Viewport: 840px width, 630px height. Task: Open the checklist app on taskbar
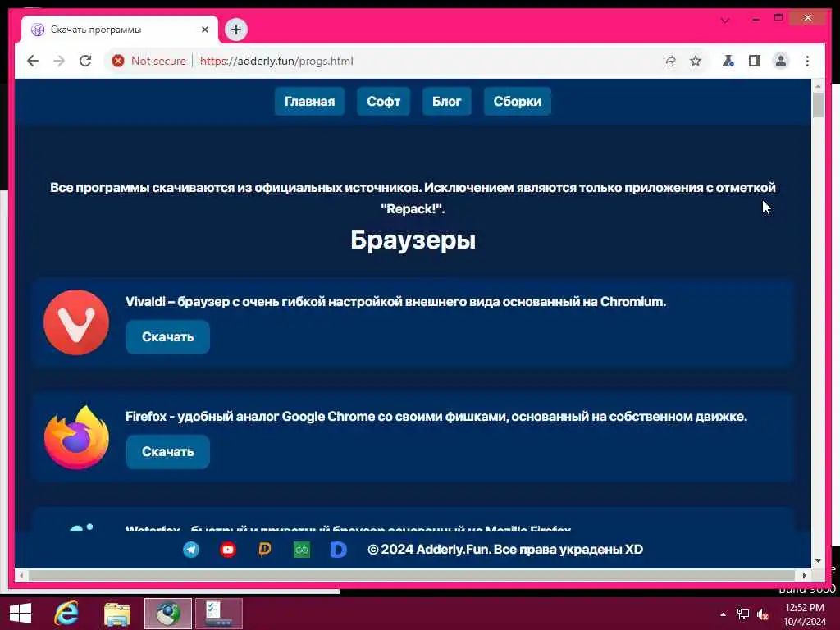click(x=218, y=614)
